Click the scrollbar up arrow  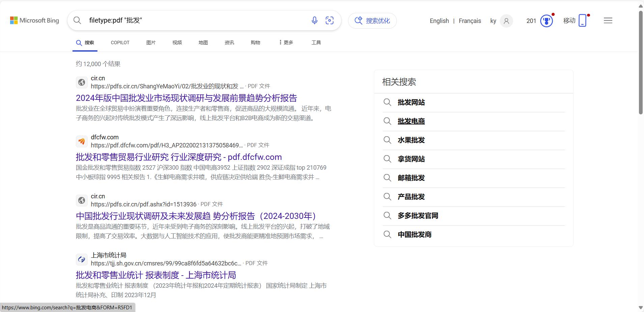641,6
